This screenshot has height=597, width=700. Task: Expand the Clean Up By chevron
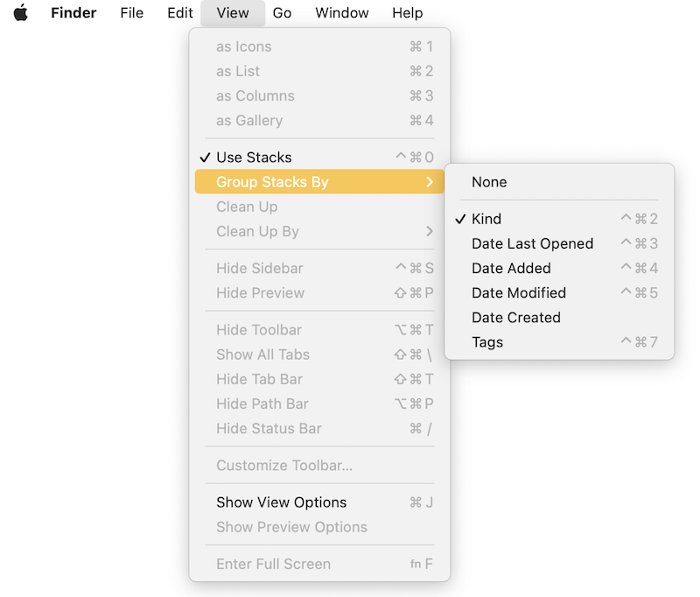[429, 232]
